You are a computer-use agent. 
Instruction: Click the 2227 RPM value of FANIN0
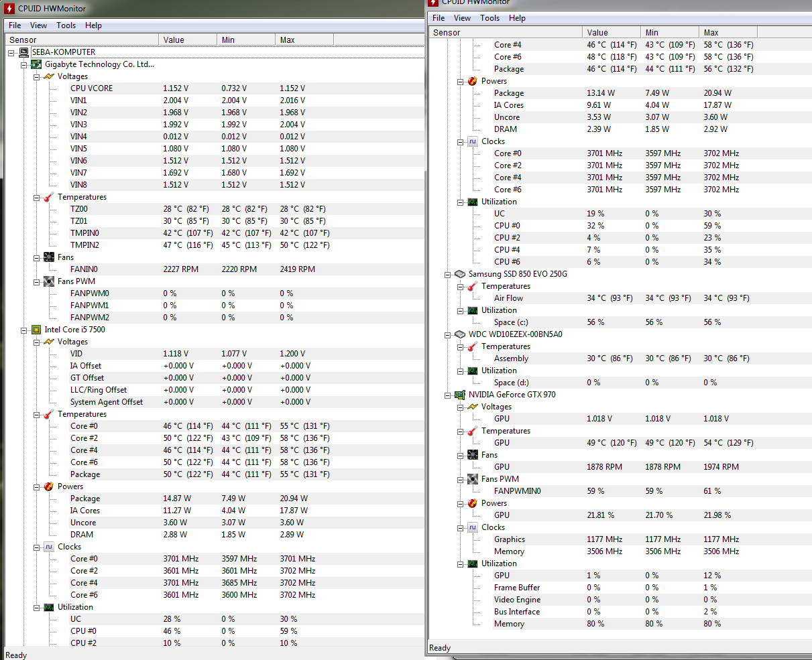[180, 269]
